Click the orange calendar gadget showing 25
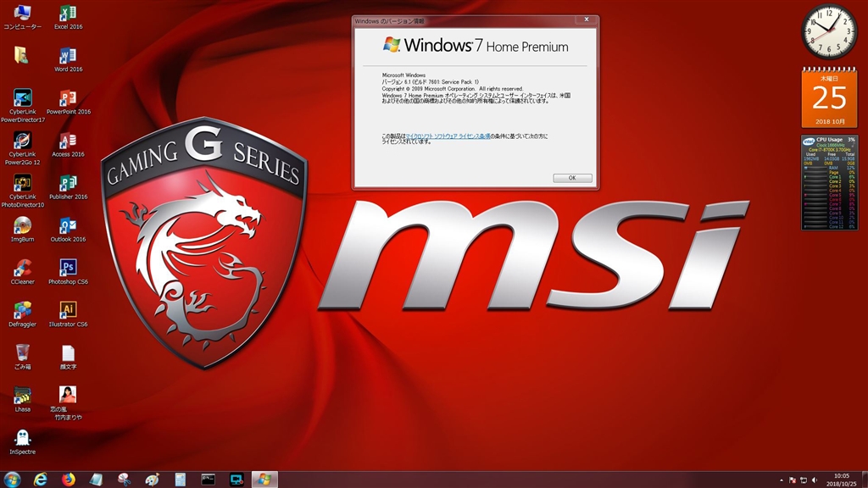Image resolution: width=868 pixels, height=488 pixels. coord(829,97)
